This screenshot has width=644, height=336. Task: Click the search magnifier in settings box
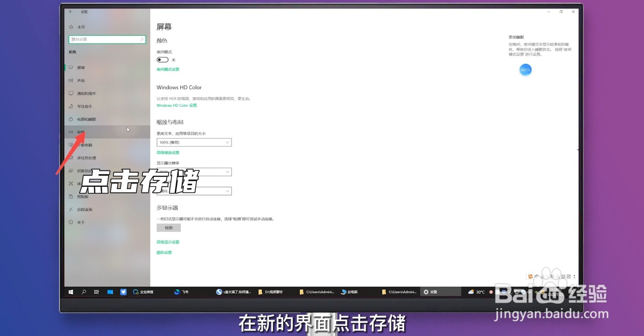pos(142,39)
